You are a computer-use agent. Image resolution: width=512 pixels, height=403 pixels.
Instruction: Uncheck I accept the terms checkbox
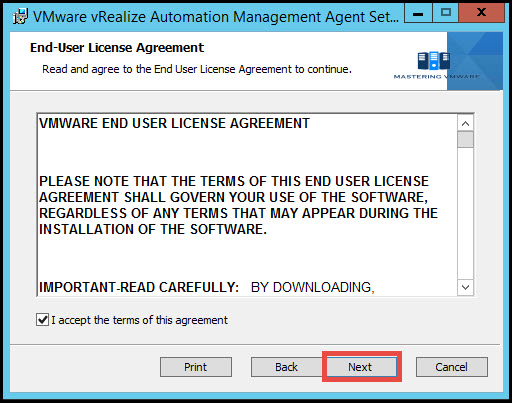42,320
